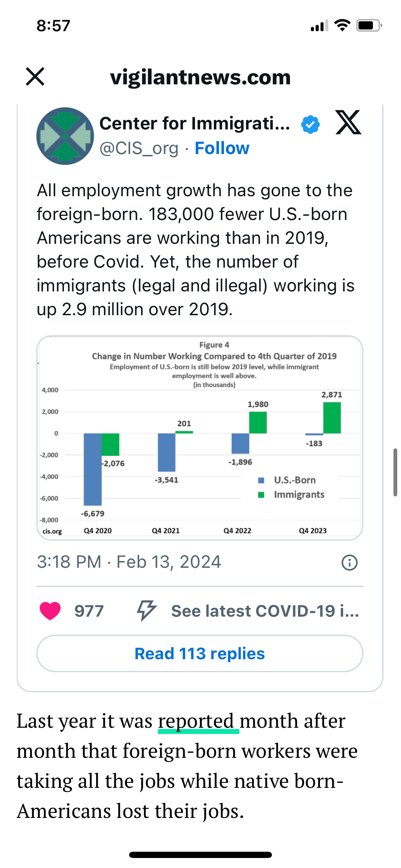Open the Figure 4 employment chart image
The height and width of the screenshot is (868, 401).
[200, 438]
